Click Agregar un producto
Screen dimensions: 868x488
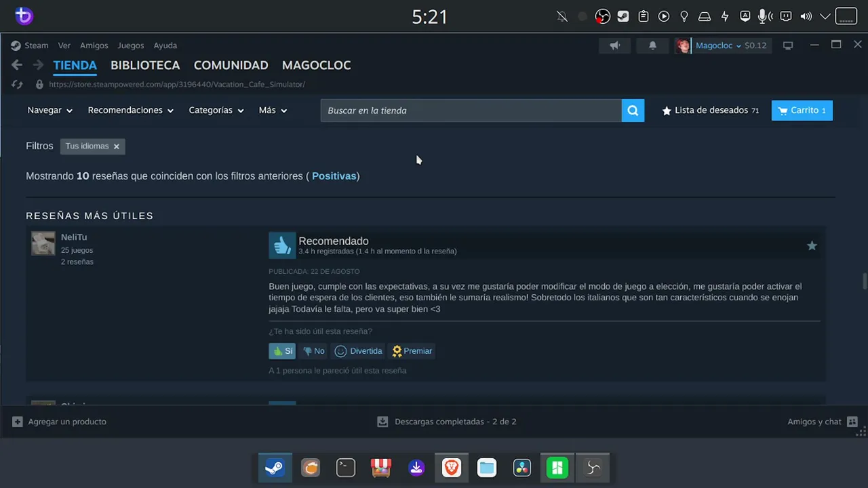coord(60,422)
